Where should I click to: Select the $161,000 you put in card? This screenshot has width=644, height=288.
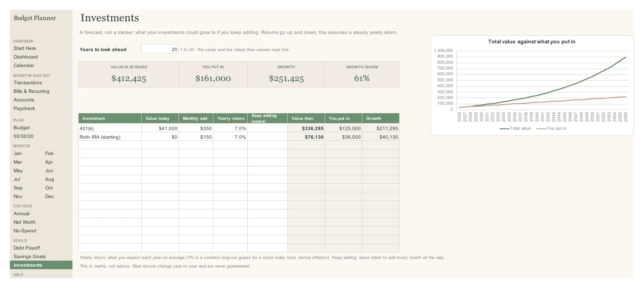pyautogui.click(x=213, y=74)
